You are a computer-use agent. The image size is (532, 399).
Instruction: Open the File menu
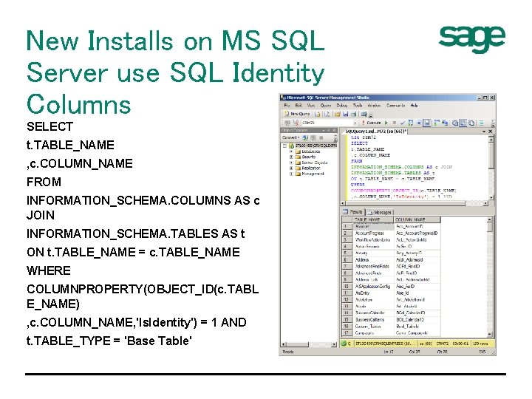click(287, 106)
